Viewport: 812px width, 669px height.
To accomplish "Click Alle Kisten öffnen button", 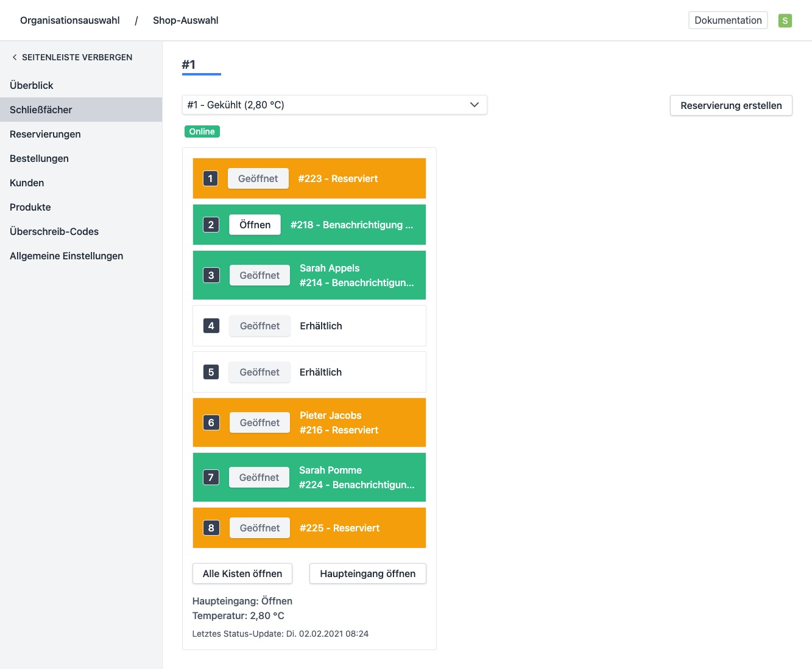I will pos(242,573).
